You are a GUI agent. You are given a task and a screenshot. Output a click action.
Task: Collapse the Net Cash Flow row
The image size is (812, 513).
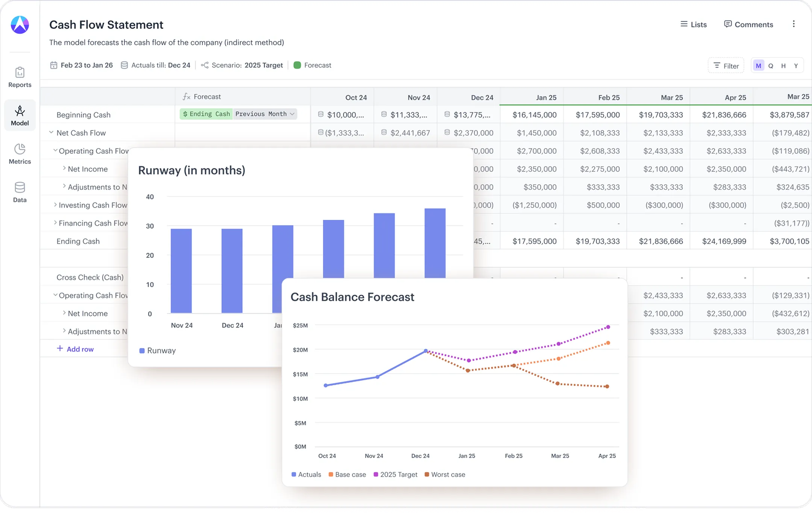point(52,133)
